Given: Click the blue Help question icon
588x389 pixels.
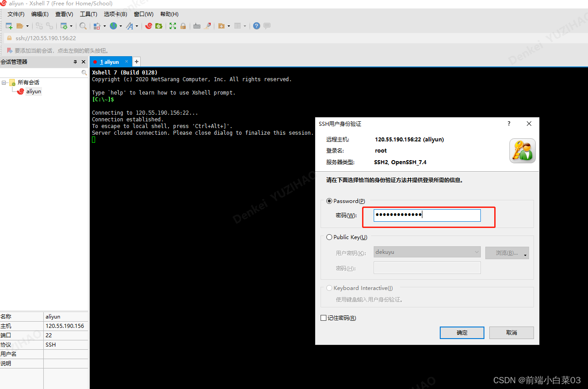Looking at the screenshot, I should tap(256, 26).
